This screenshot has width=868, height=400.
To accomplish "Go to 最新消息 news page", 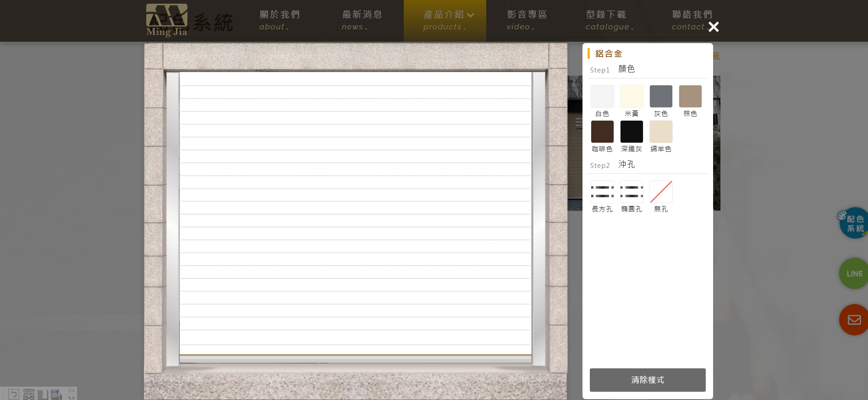I will point(362,21).
